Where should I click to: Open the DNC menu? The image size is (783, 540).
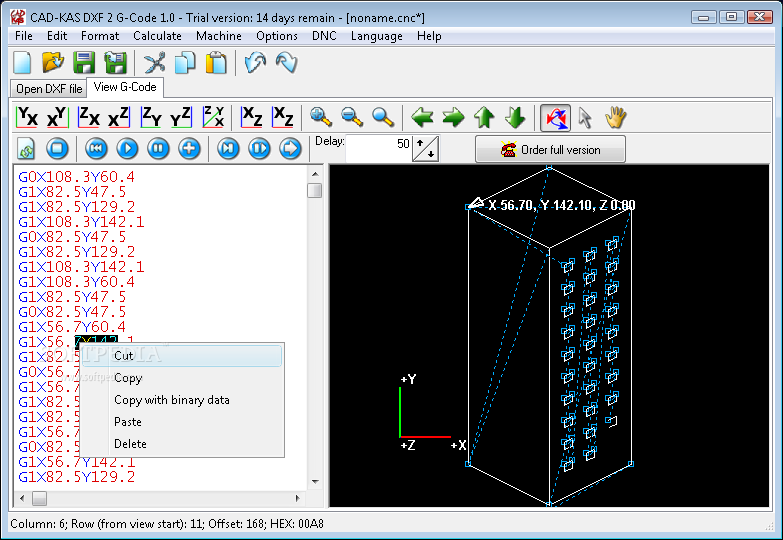point(324,36)
